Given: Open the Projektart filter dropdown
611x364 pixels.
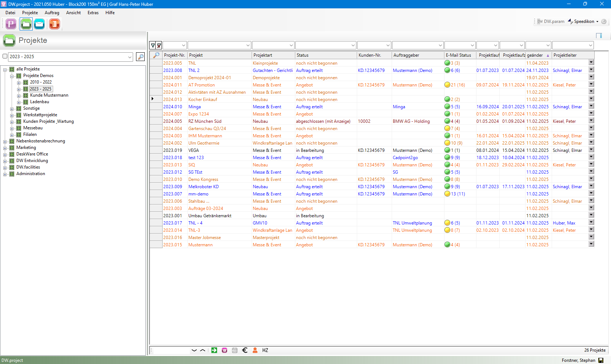Looking at the screenshot, I should point(291,45).
